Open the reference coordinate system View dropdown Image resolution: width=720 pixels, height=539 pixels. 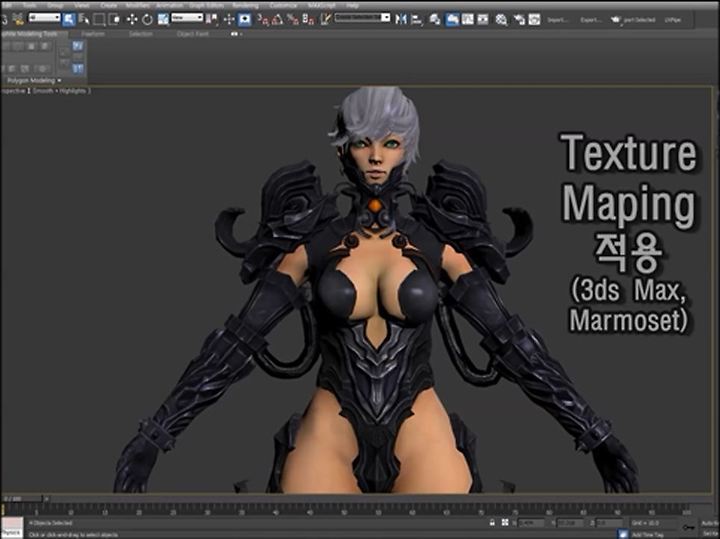point(187,17)
